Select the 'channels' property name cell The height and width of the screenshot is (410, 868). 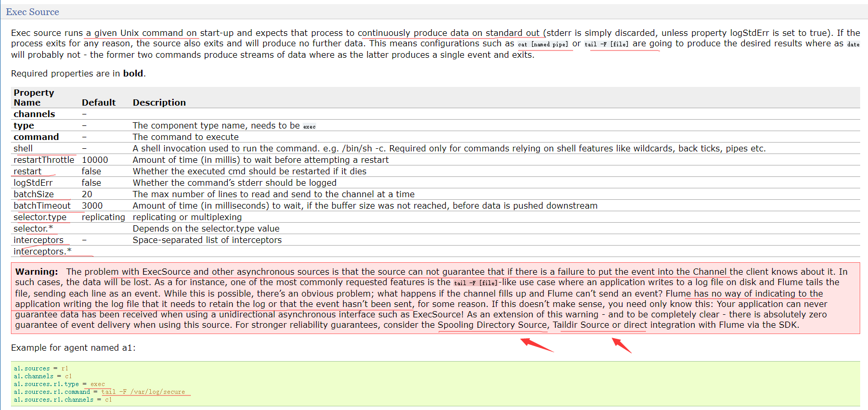[34, 114]
